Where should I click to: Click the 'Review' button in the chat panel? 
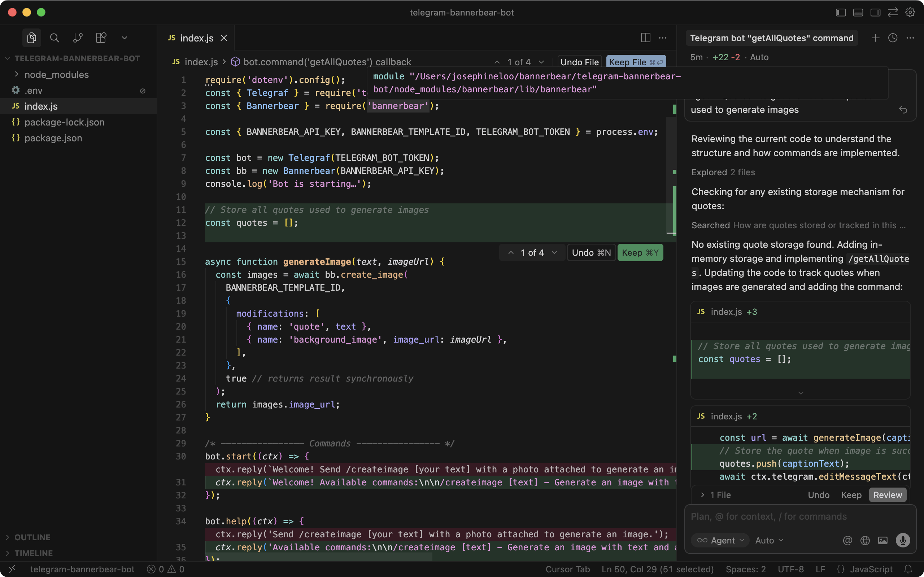[887, 494]
